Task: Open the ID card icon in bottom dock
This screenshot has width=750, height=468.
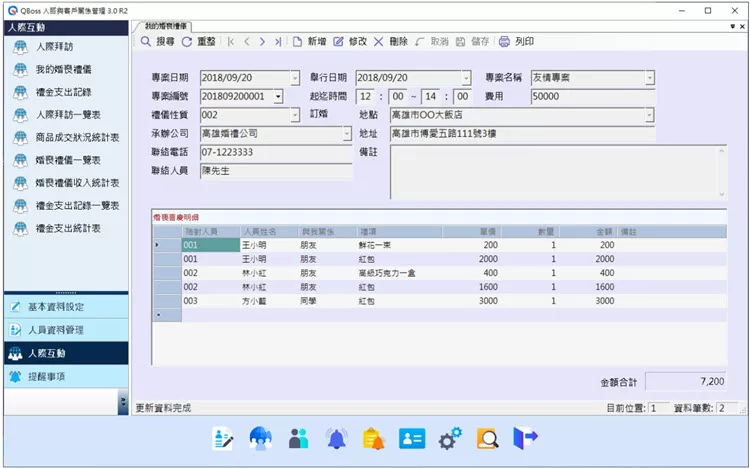Action: pyautogui.click(x=412, y=438)
